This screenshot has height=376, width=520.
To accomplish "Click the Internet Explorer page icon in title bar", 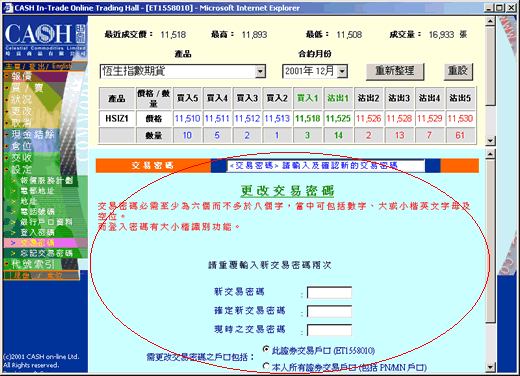I will pos(9,8).
